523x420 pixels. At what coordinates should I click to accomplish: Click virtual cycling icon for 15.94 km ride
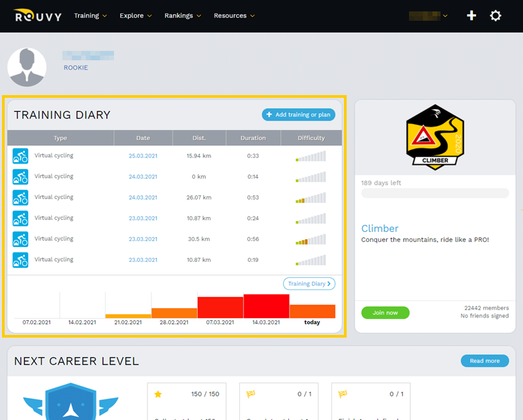[20, 156]
